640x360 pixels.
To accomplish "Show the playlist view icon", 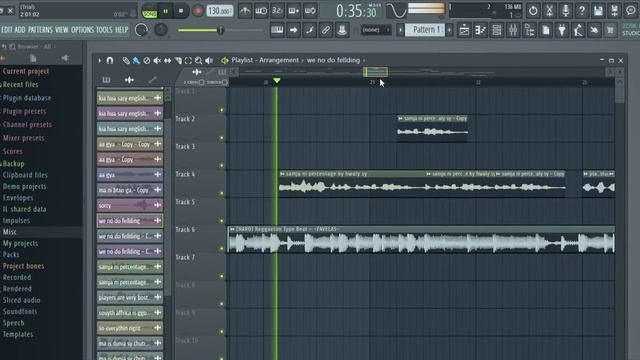I will click(464, 30).
